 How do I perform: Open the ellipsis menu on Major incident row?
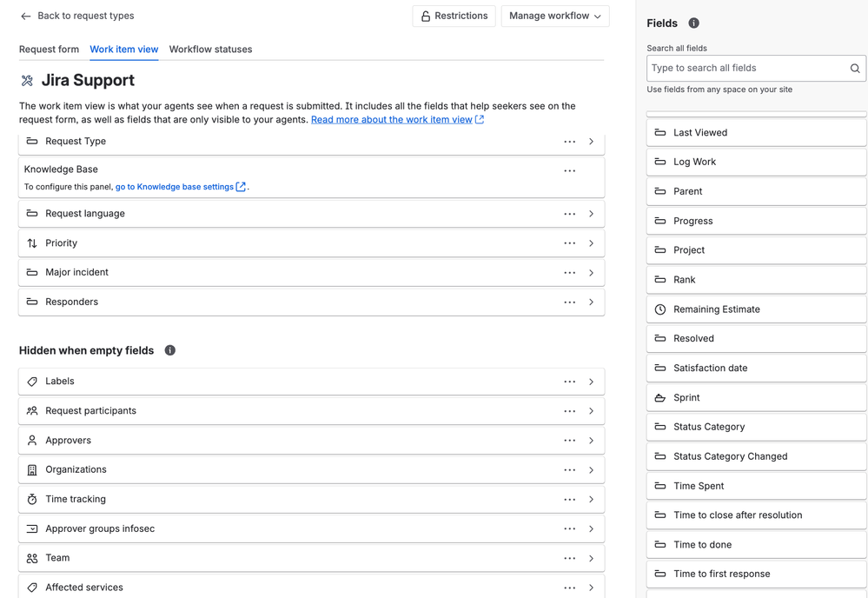pos(570,273)
